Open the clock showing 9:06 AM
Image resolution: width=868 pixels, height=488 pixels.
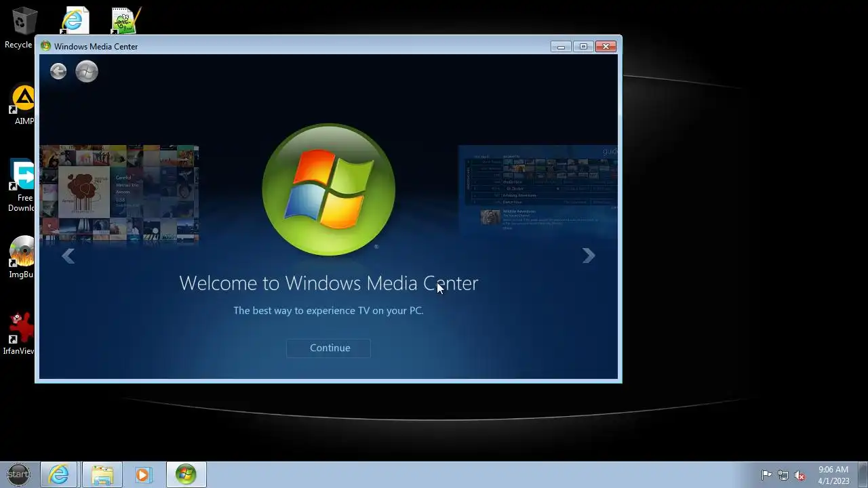[x=833, y=475]
